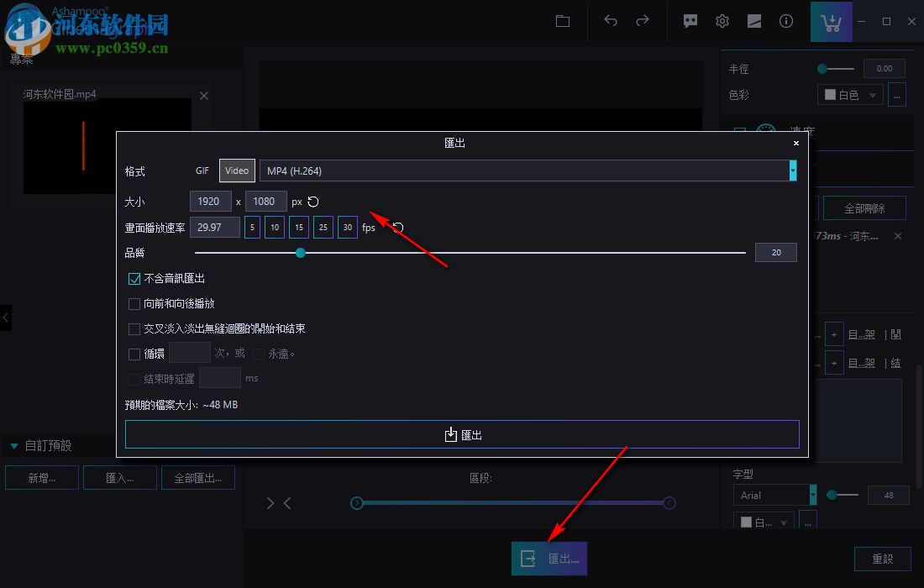
Task: Click the bottom 匯出... export button
Action: [549, 559]
